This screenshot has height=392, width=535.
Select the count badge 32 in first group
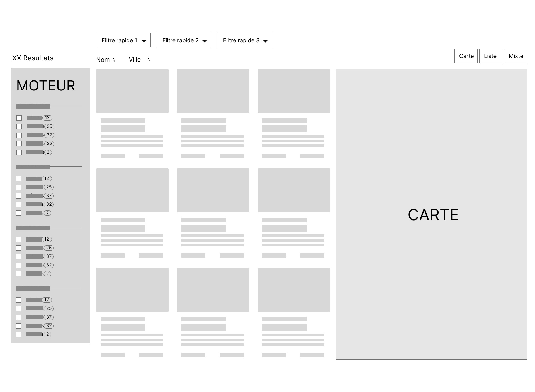point(49,144)
